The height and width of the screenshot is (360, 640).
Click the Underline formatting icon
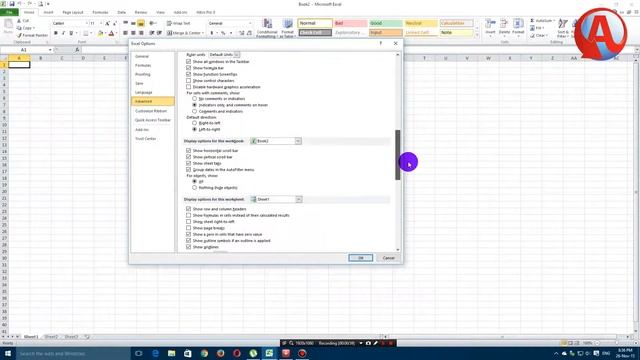click(x=71, y=33)
